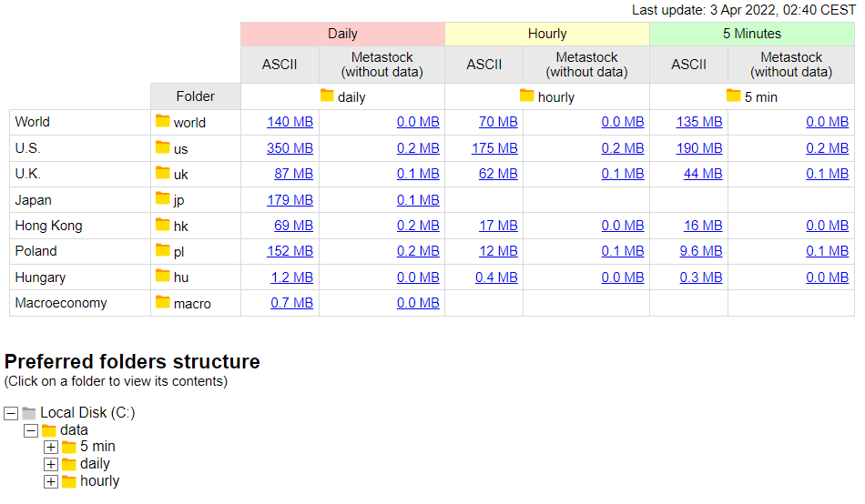
Task: Click the hourly folder icon in table header
Action: click(527, 96)
